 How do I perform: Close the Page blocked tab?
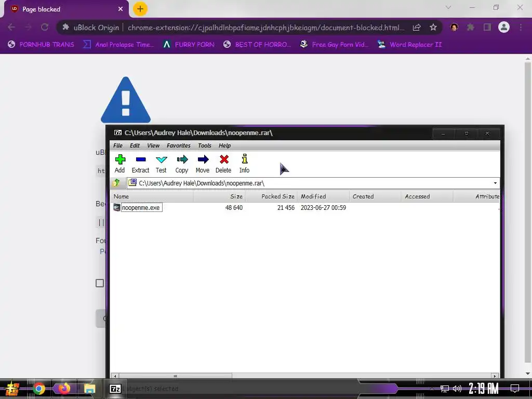[121, 9]
